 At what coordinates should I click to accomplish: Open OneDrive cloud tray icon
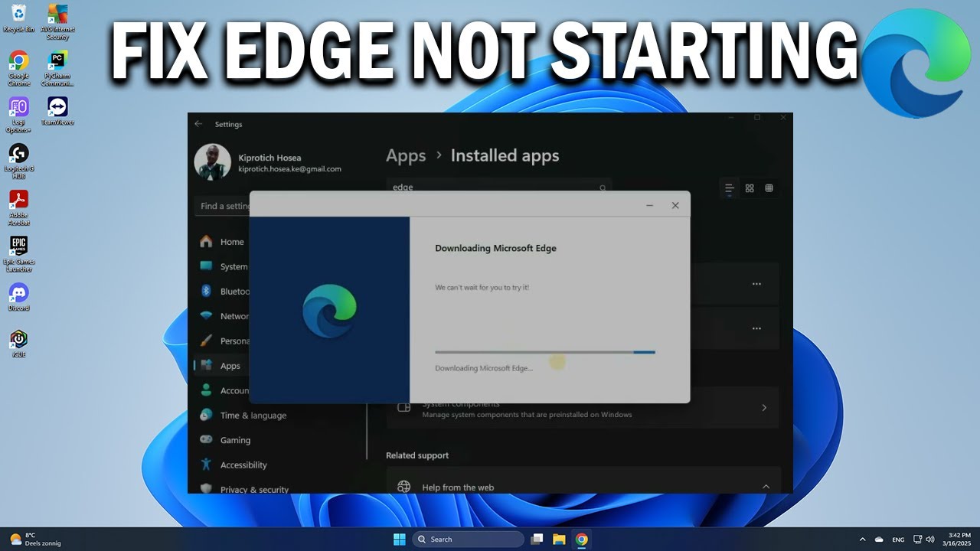[x=879, y=540]
